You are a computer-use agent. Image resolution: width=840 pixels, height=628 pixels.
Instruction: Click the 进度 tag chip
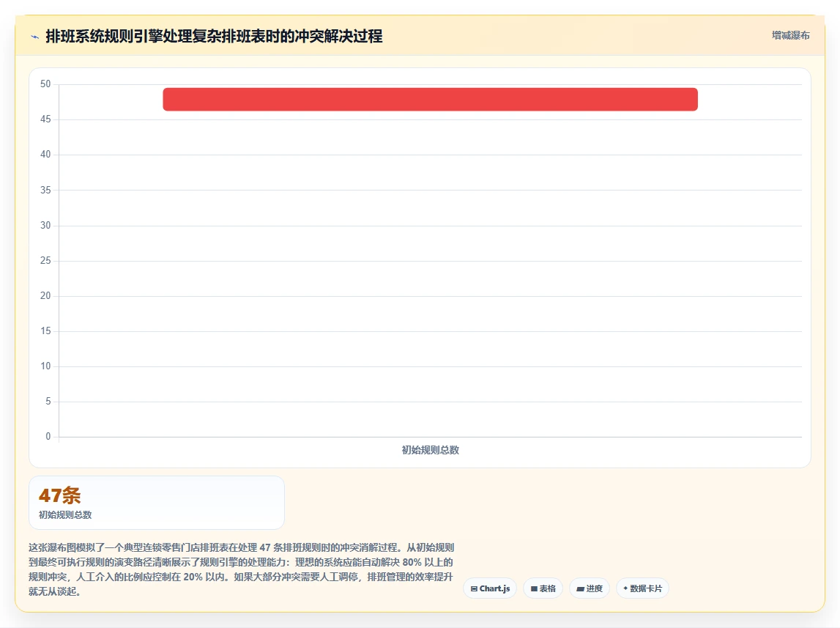point(590,588)
